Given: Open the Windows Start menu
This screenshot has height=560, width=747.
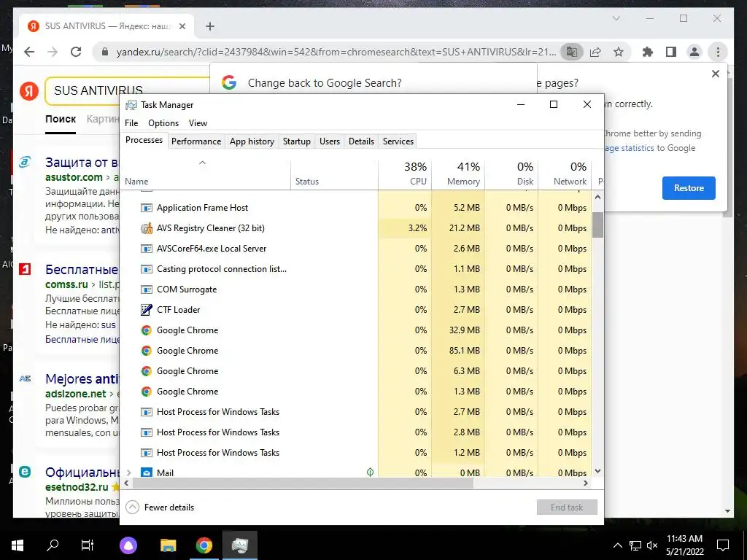Looking at the screenshot, I should tap(18, 545).
